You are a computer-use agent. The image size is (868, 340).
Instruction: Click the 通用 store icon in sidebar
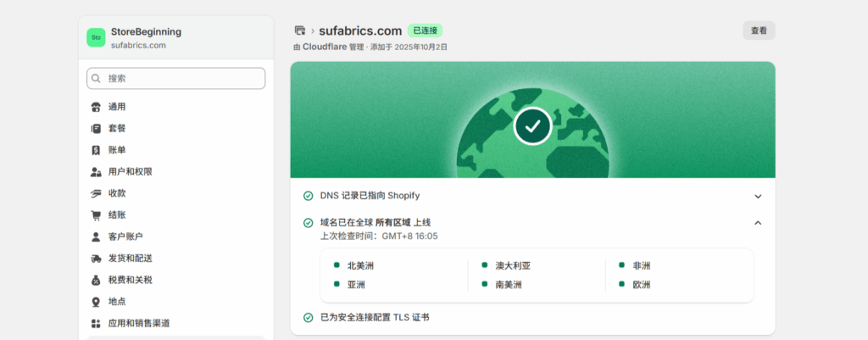point(96,107)
